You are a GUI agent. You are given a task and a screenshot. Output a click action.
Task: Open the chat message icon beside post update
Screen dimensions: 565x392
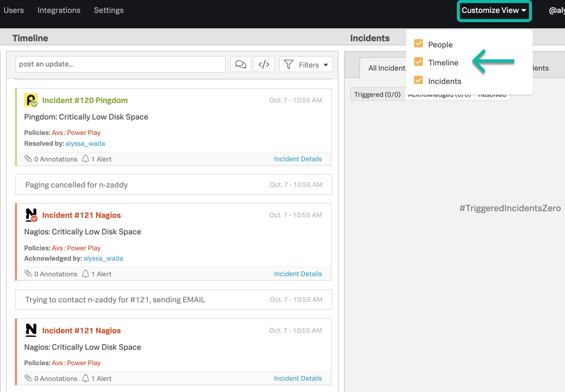(x=240, y=64)
